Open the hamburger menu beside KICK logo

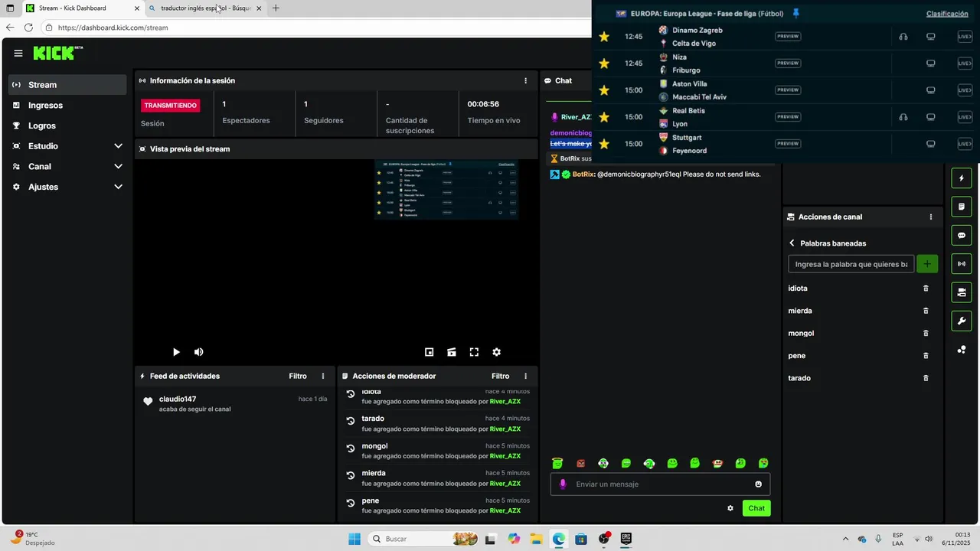pos(18,54)
